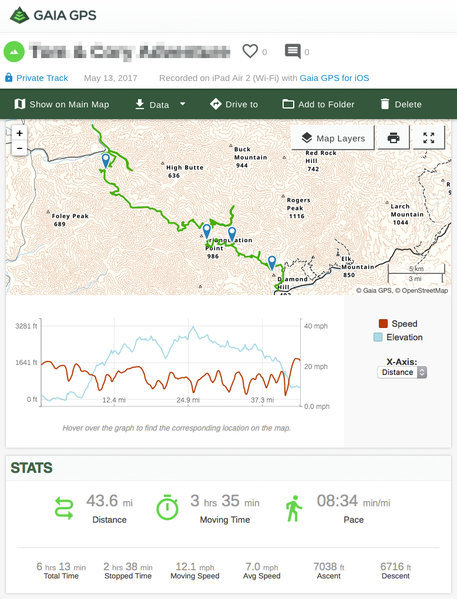Screen dimensions: 457x599
Task: Click the Gaia GPS logo icon
Action: coord(19,15)
